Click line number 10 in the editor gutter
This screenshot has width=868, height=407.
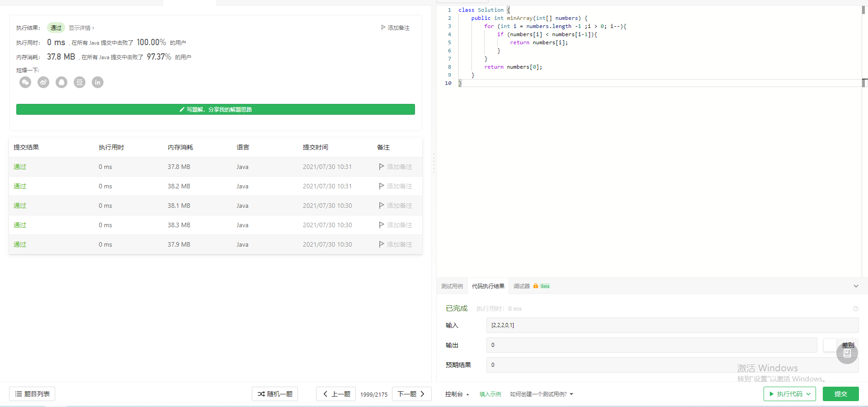pos(448,83)
